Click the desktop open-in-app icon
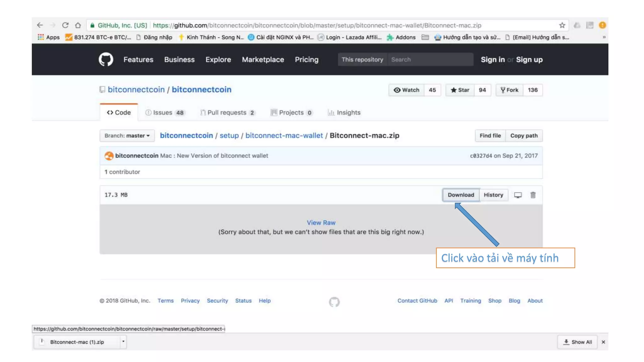Image resolution: width=644 pixels, height=362 pixels. pyautogui.click(x=518, y=195)
